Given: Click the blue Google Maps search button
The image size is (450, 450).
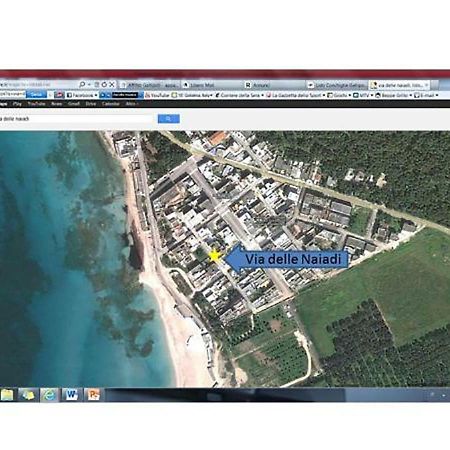Looking at the screenshot, I should (x=168, y=119).
